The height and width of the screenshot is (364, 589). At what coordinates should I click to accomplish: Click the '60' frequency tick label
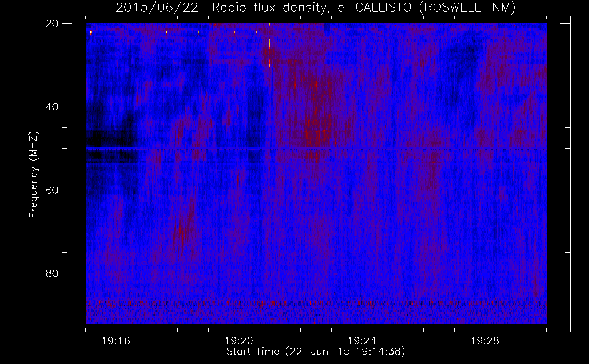click(x=52, y=190)
